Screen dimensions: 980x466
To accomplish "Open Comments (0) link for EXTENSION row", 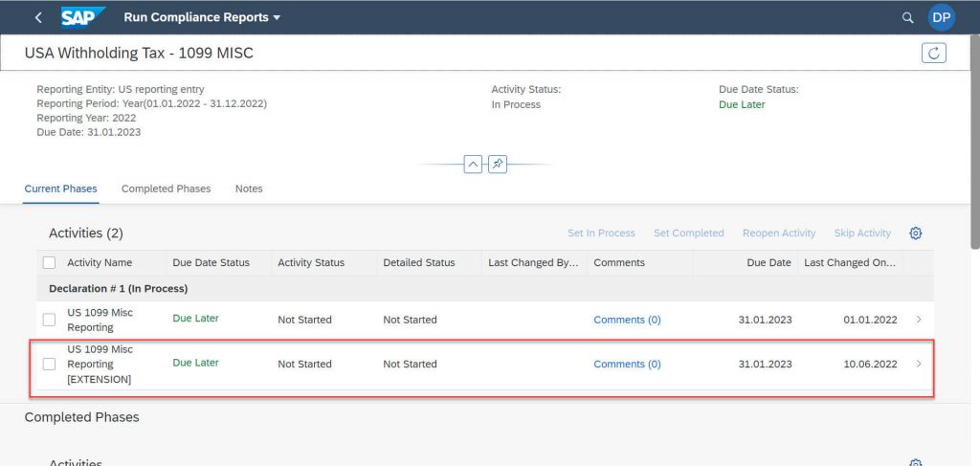I will tap(627, 365).
